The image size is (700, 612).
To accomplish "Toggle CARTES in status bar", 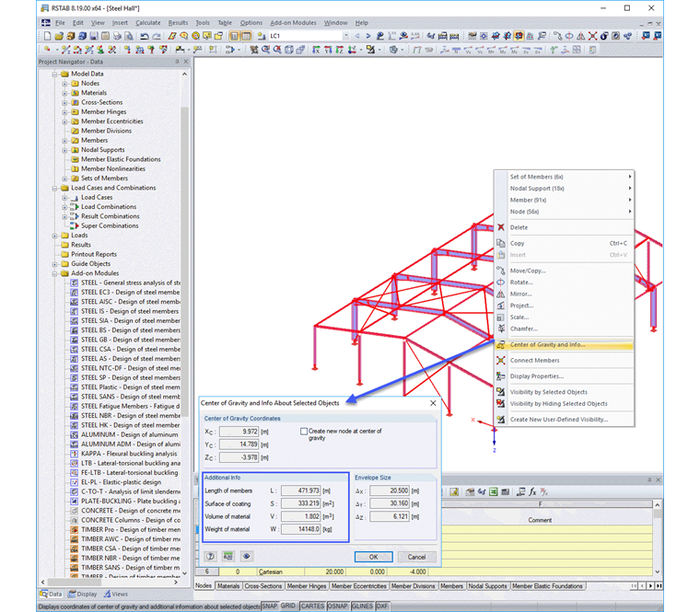I will [x=312, y=606].
